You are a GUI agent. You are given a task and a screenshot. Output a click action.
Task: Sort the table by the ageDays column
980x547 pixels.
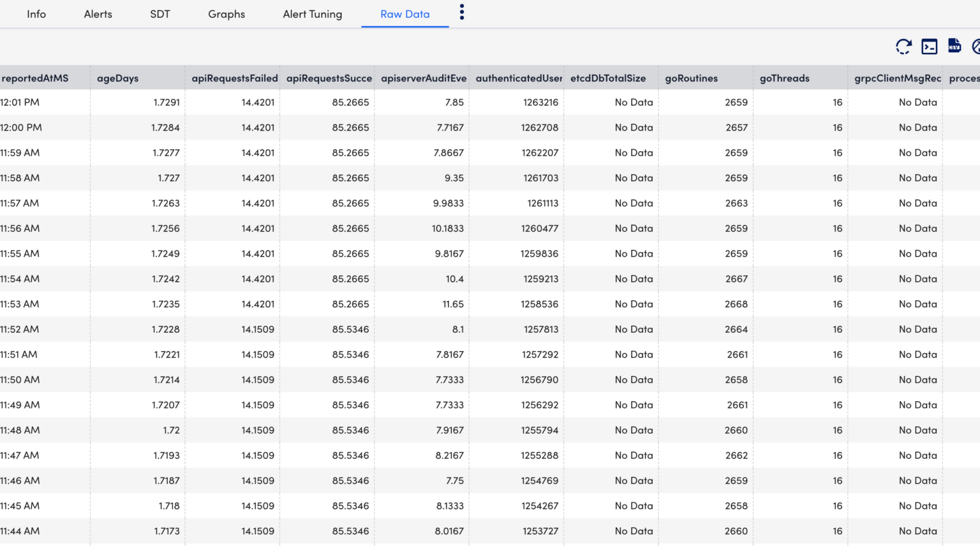pyautogui.click(x=117, y=78)
